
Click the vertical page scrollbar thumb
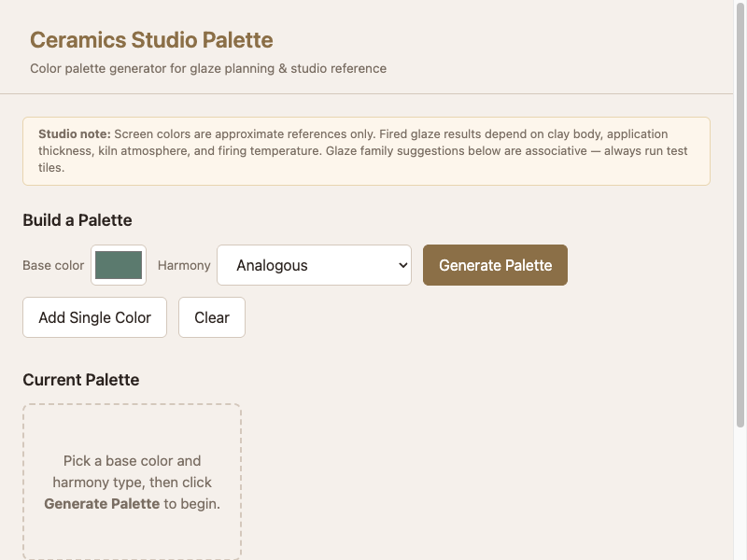tap(740, 215)
